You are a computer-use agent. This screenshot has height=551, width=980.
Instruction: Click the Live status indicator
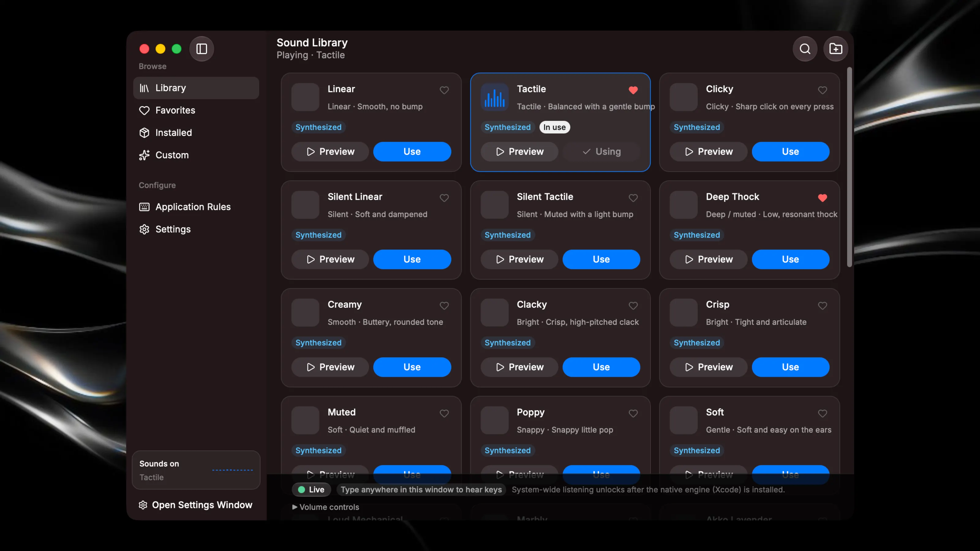coord(311,490)
